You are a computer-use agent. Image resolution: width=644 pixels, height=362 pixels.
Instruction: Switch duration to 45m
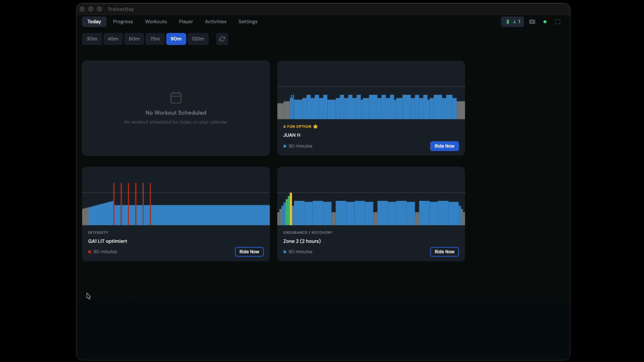(113, 39)
